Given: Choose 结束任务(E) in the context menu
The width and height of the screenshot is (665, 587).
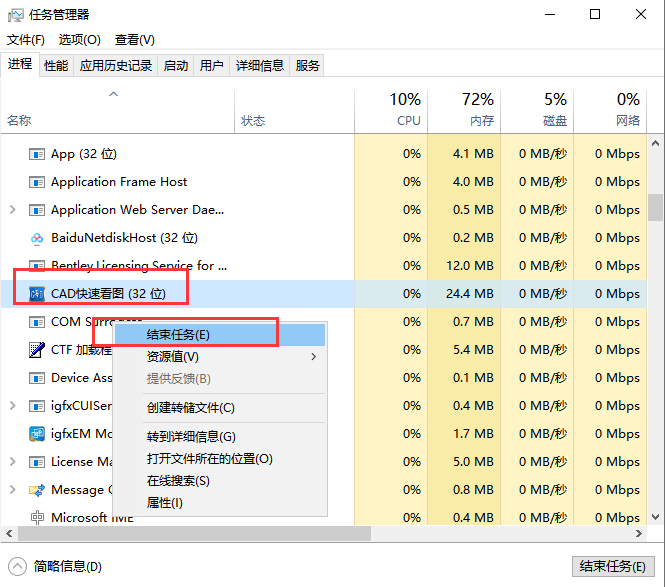Looking at the screenshot, I should pos(178,335).
